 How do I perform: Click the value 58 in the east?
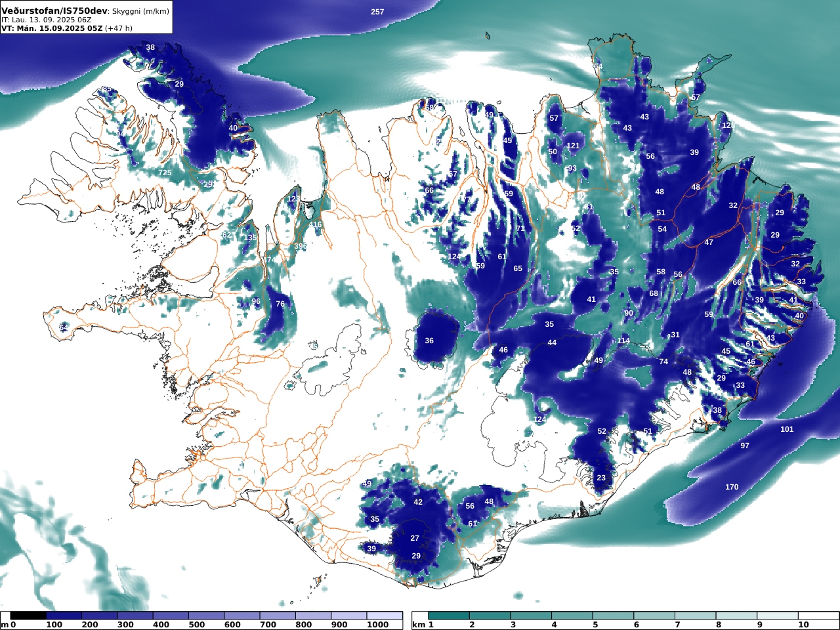pos(661,272)
